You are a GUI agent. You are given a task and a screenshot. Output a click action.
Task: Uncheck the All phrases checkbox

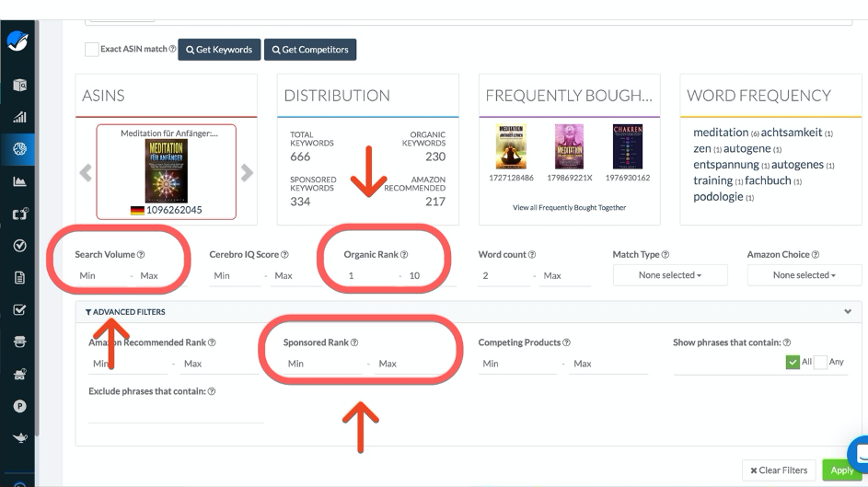coord(793,362)
